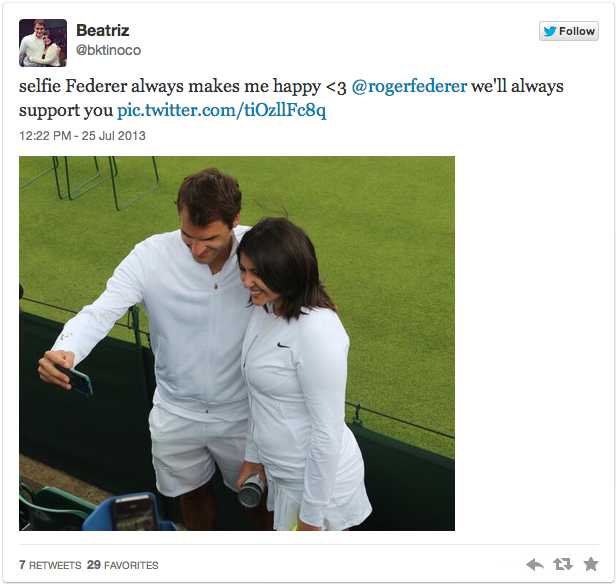The image size is (616, 584).
Task: Retweet this tweet using the retweet icon
Action: [563, 565]
